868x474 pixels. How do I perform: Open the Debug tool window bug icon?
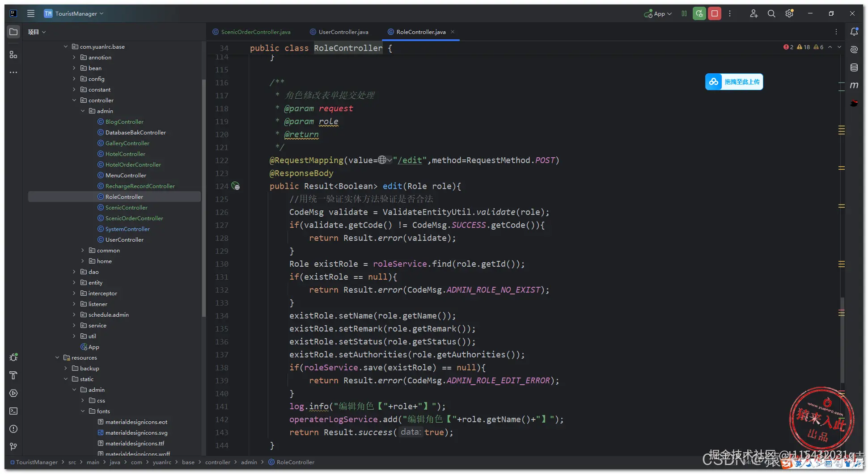click(13, 357)
